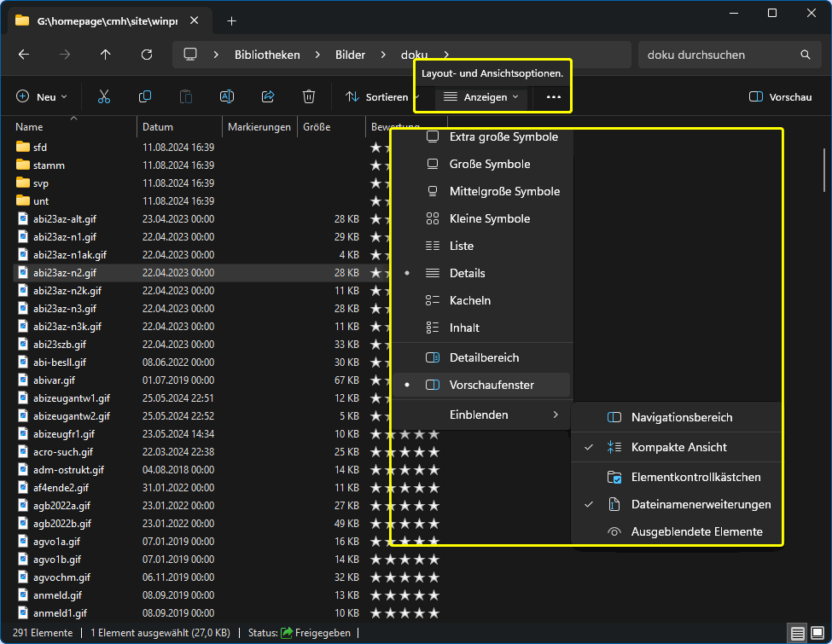Viewport: 832px width, 644px height.
Task: Click the Copy icon in toolbar
Action: [x=145, y=97]
